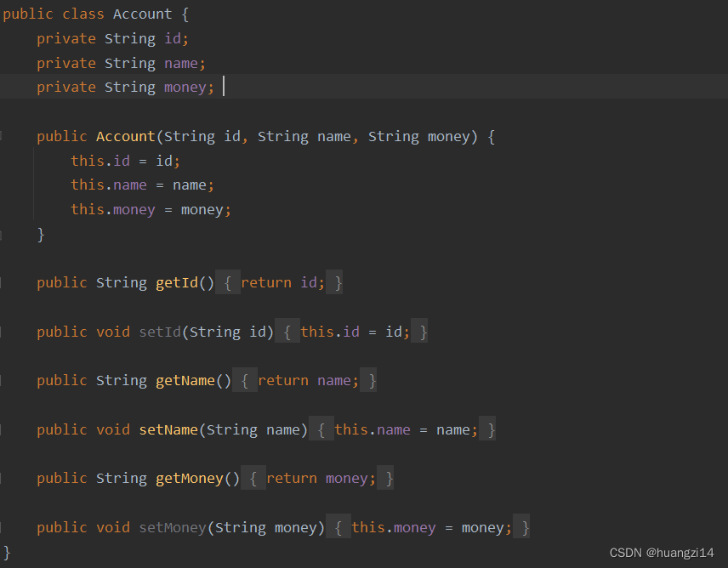The height and width of the screenshot is (568, 728).
Task: Expand folded opening brace of getMoney method
Action: click(x=253, y=479)
